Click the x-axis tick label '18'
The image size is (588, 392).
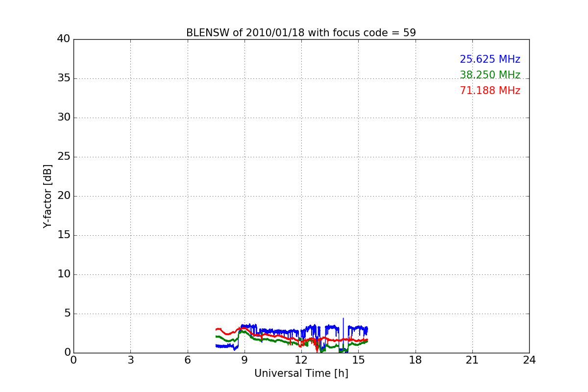(x=416, y=360)
